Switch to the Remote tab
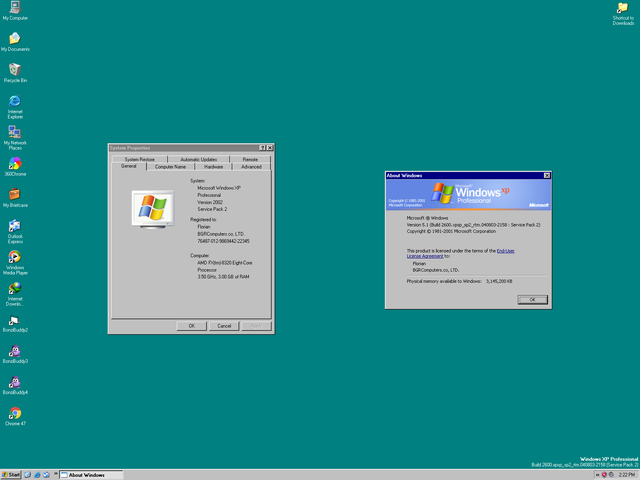 point(250,159)
